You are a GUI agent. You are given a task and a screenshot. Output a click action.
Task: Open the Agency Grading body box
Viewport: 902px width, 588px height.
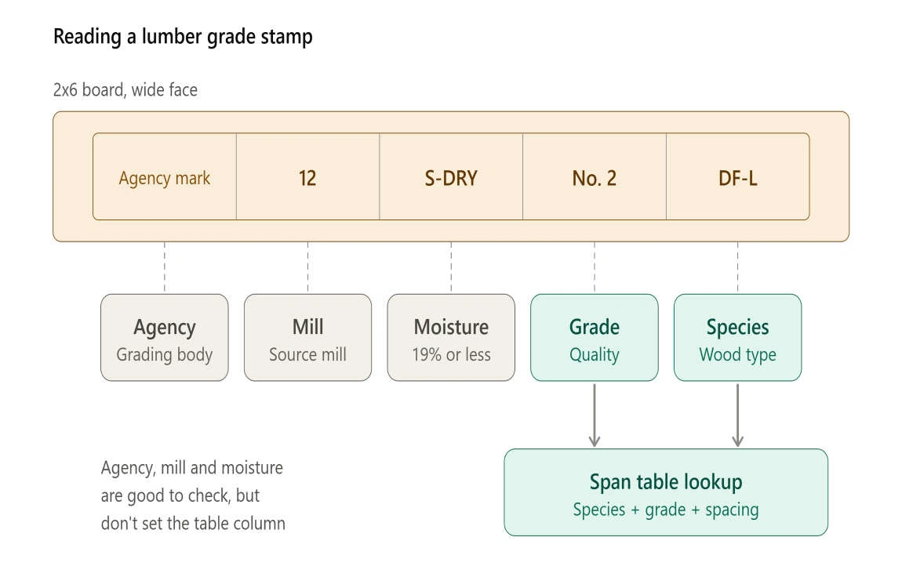pyautogui.click(x=165, y=338)
